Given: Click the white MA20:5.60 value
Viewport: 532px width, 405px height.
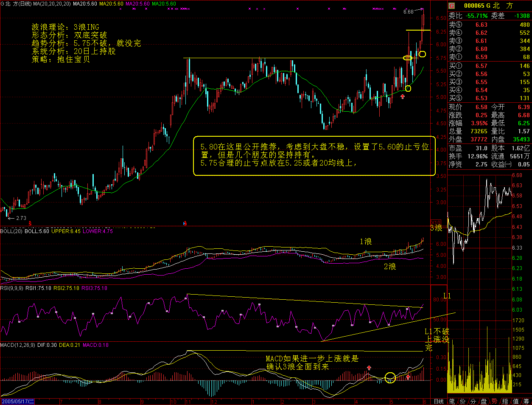Looking at the screenshot, I should point(85,4).
